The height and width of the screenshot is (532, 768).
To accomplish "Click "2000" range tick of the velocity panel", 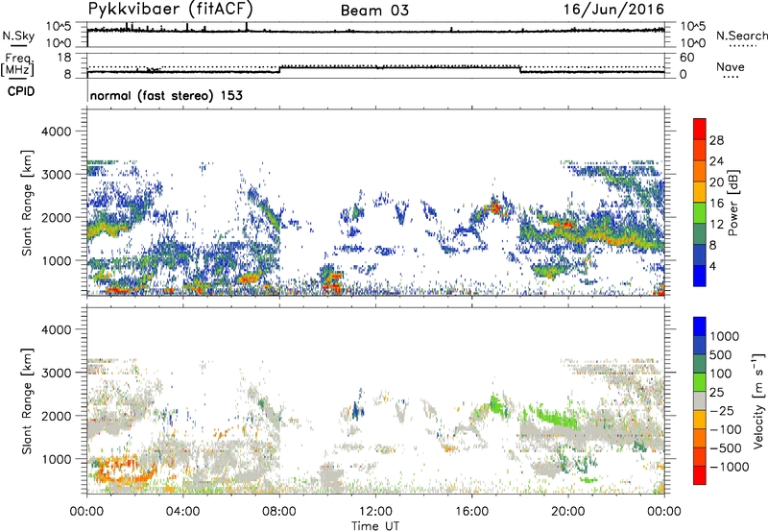I will [x=56, y=416].
